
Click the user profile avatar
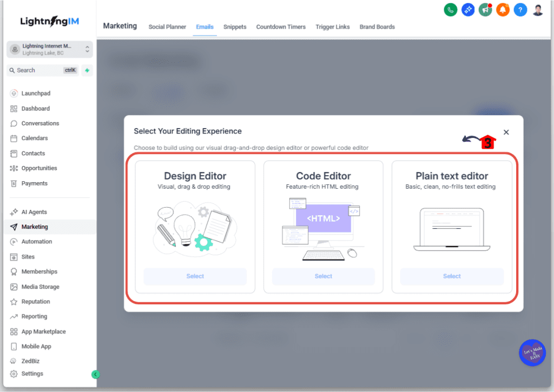pos(537,10)
